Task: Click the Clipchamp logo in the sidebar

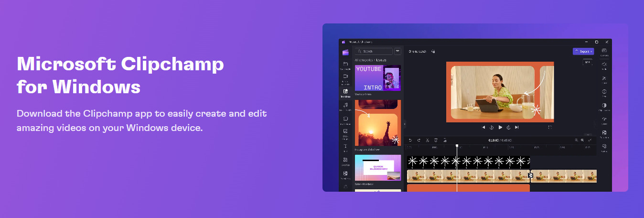Action: 345,52
